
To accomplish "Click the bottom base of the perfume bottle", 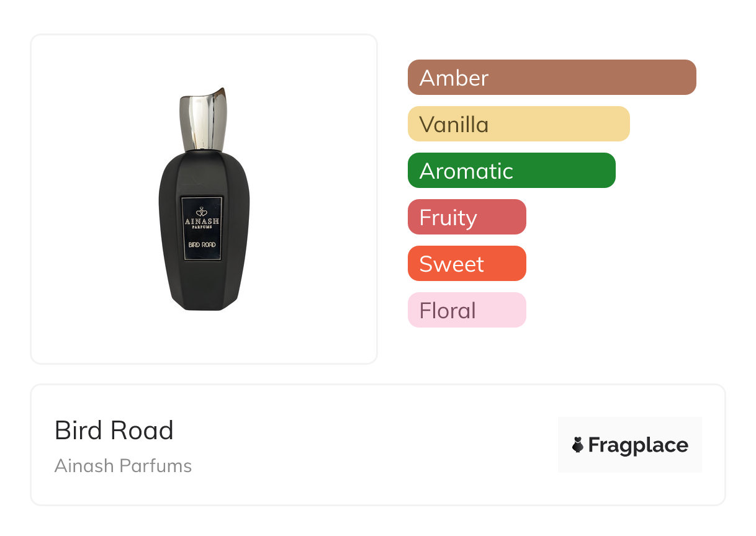I will [203, 304].
